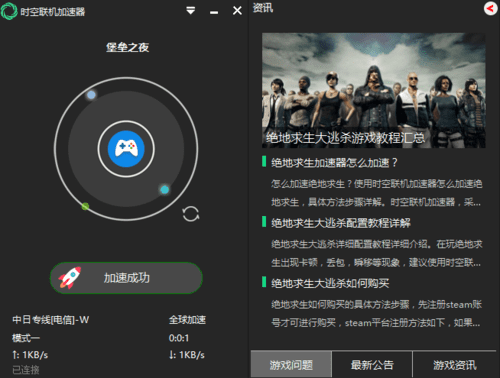The width and height of the screenshot is (500, 378).
Task: Click the 时空联机加速器 logo icon
Action: (x=9, y=11)
